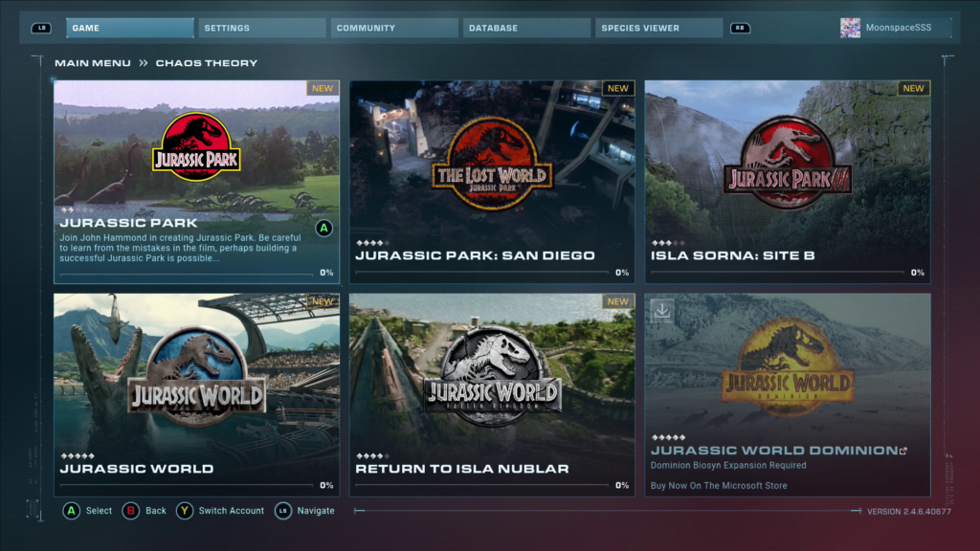The height and width of the screenshot is (551, 980).
Task: Click the 0% value on Isla Nublar card
Action: (622, 485)
